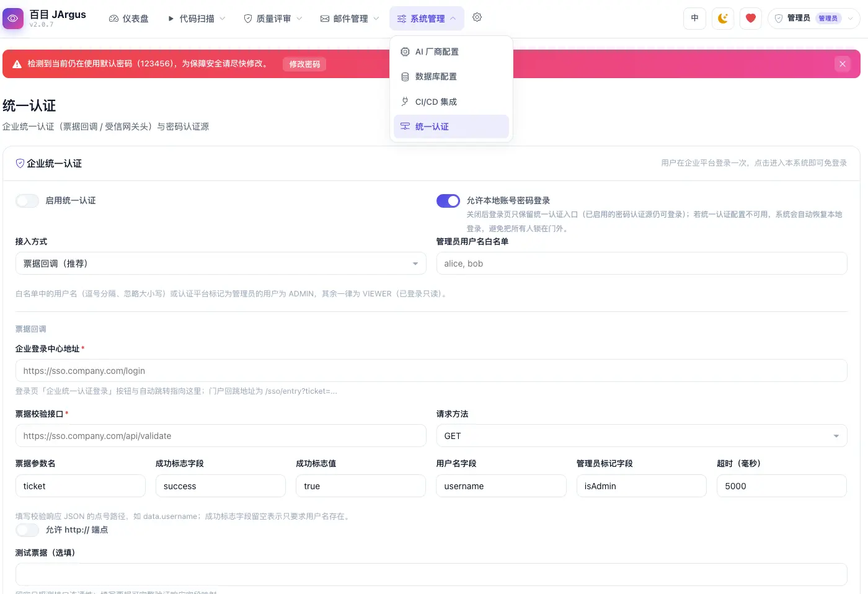Turn off 允许本地账号密码登录 switch

coord(448,201)
